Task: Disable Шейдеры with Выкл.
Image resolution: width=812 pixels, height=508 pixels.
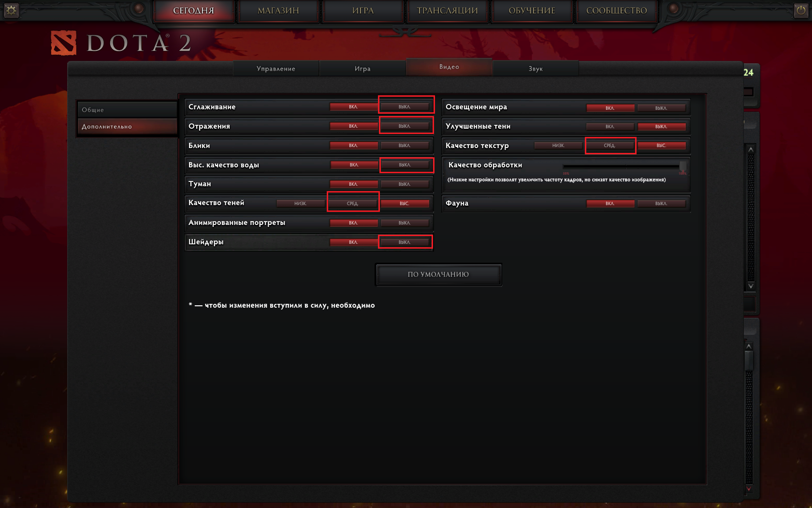Action: point(405,242)
